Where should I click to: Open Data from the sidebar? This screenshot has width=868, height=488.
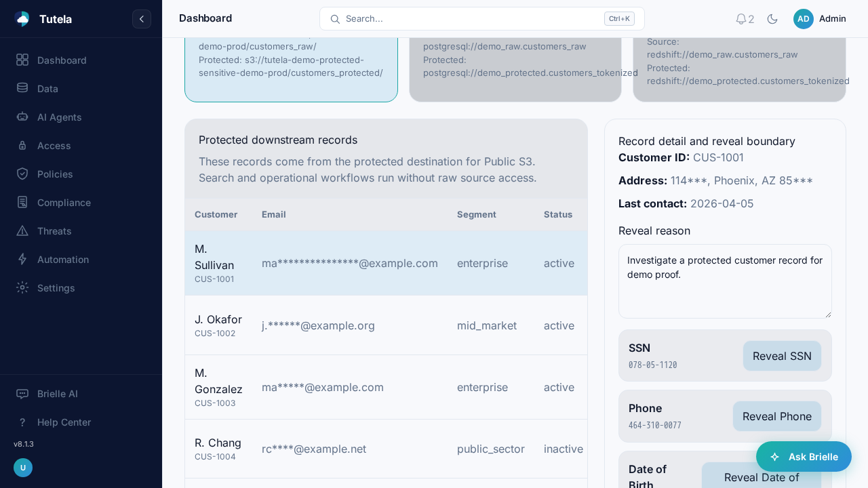point(47,89)
